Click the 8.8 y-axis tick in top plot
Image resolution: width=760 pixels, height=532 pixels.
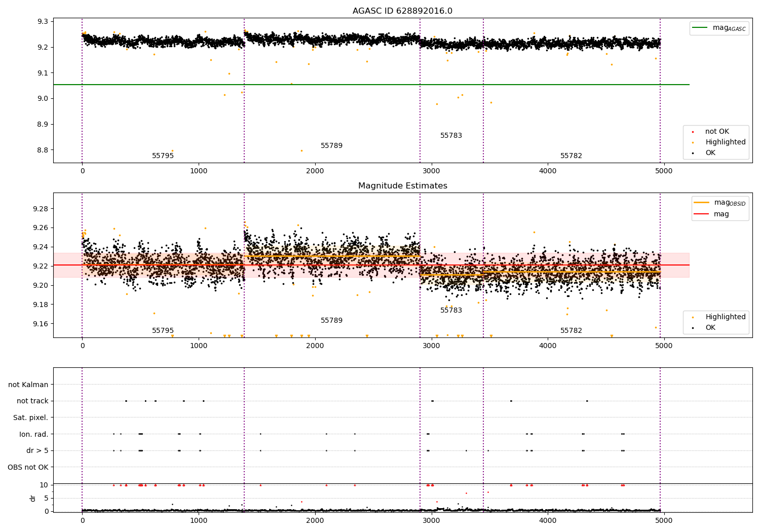coord(43,150)
